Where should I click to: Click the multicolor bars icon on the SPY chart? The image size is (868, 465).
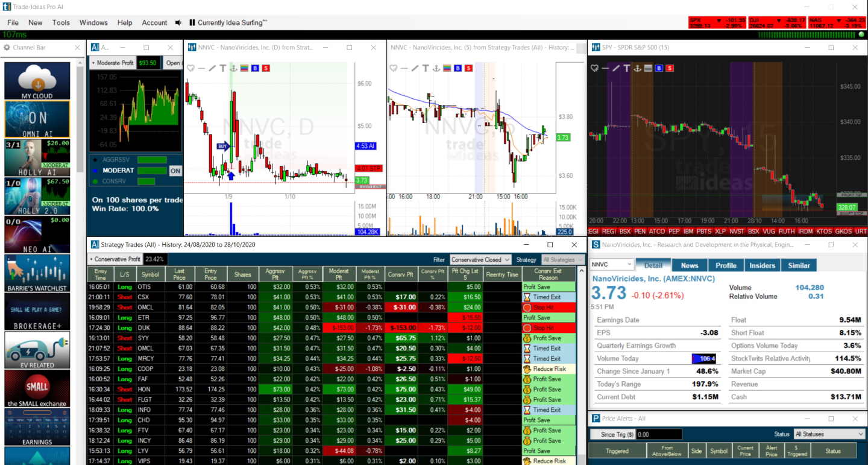[x=647, y=68]
